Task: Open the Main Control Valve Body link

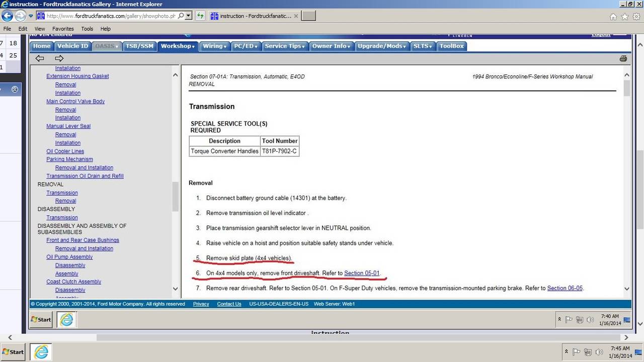Action: coord(75,101)
